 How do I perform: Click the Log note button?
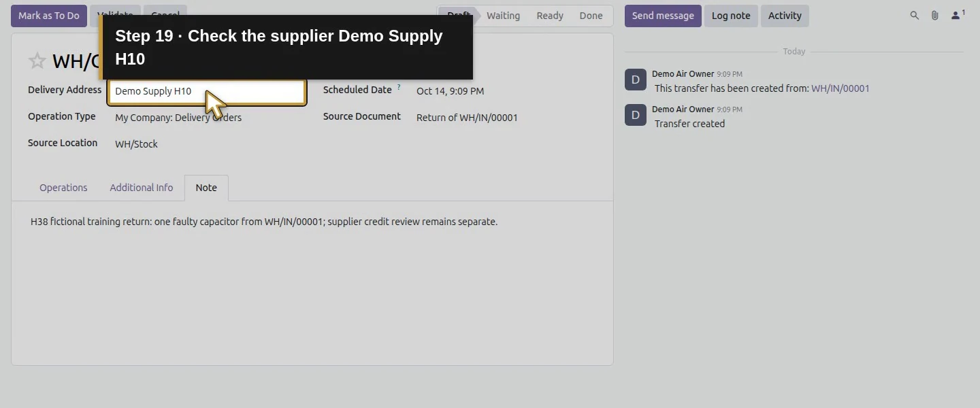(x=731, y=16)
